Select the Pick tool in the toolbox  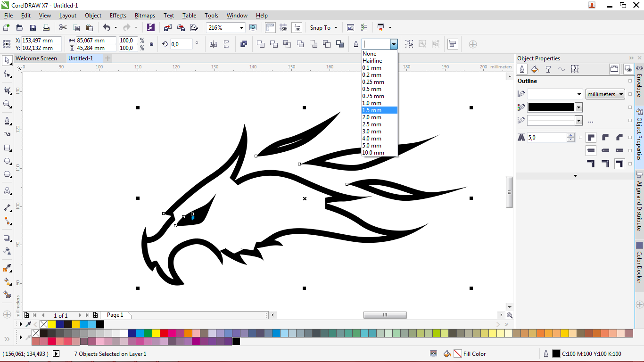coord(7,60)
